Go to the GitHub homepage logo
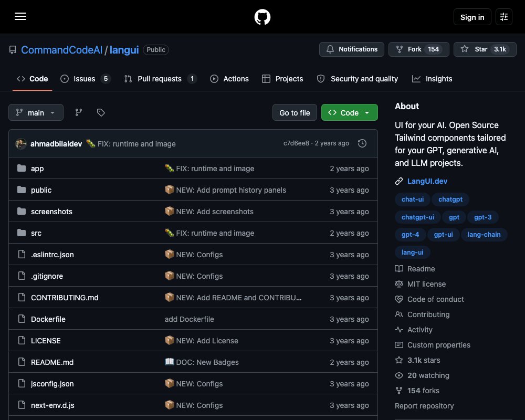 coord(262,17)
